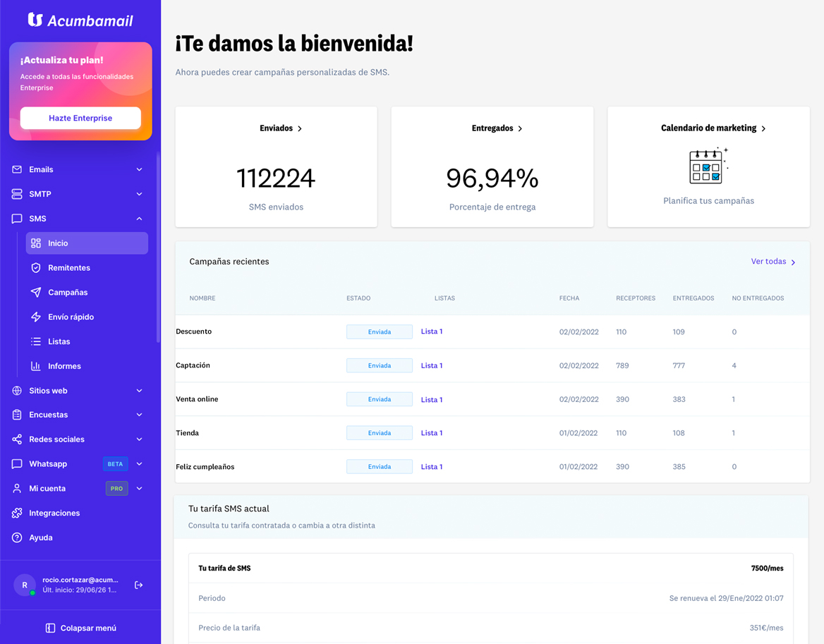Open Lista 1 in the Venta online row

(x=432, y=400)
